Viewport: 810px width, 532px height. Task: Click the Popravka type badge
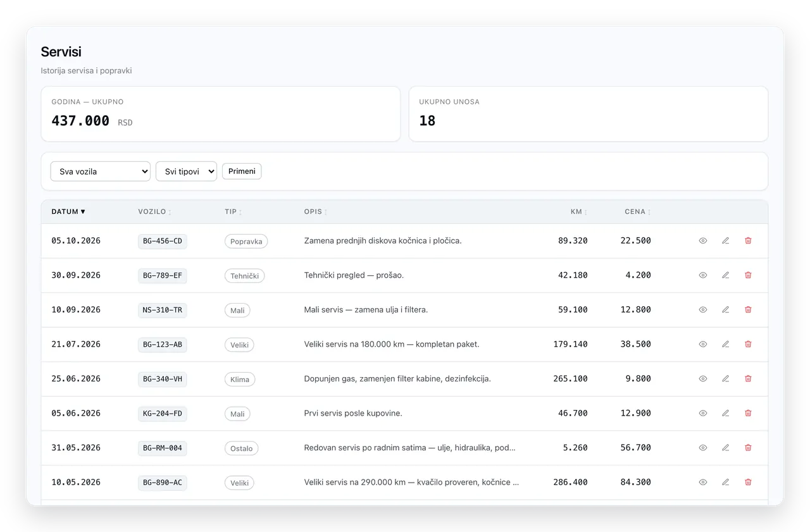coord(246,242)
